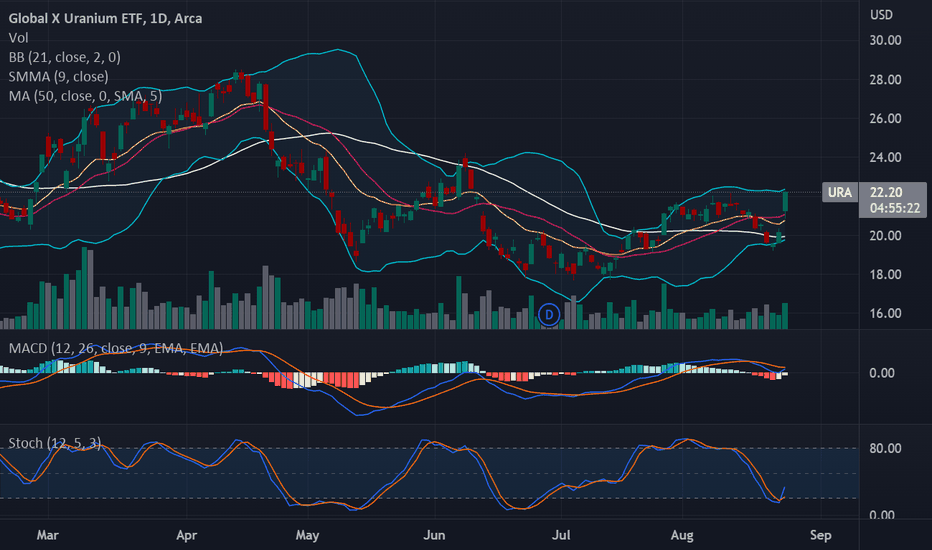932x550 pixels.
Task: Click the 24.00 price axis label
Action: 885,158
